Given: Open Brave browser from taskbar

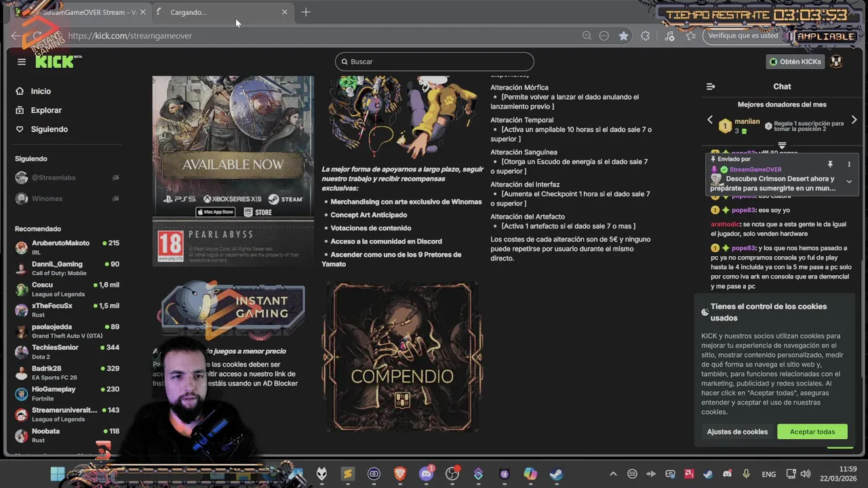Looking at the screenshot, I should point(400,474).
